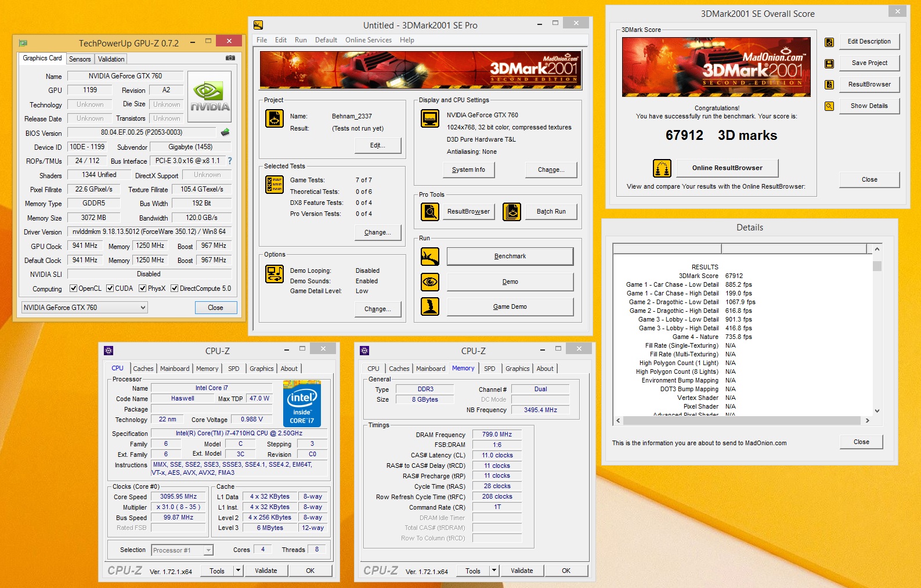The image size is (921, 588).
Task: Click the Demo eye icon
Action: 430,282
